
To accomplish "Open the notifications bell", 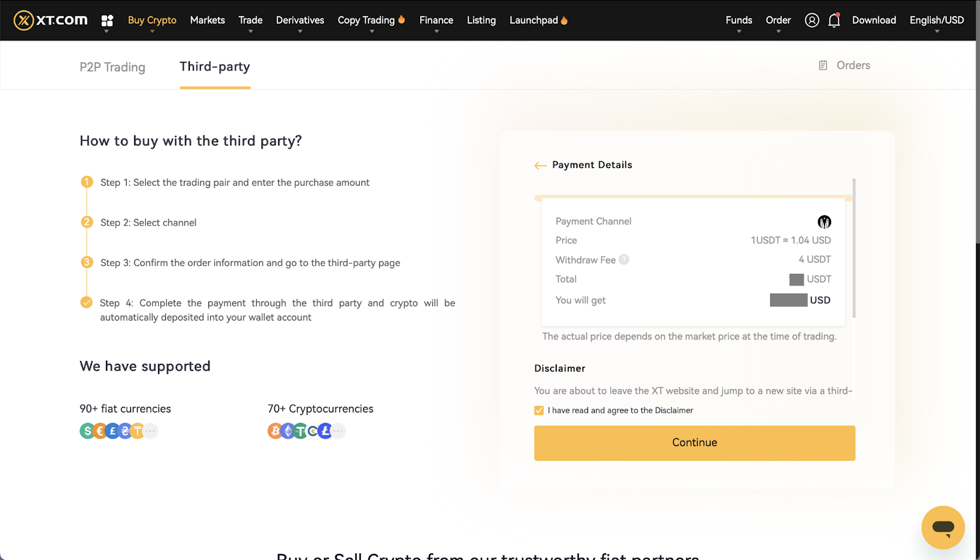I will pyautogui.click(x=834, y=21).
